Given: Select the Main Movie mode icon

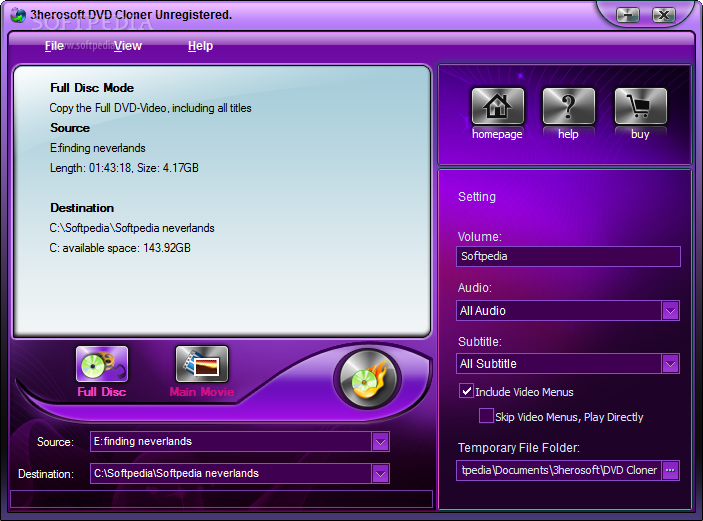Looking at the screenshot, I should [x=202, y=364].
